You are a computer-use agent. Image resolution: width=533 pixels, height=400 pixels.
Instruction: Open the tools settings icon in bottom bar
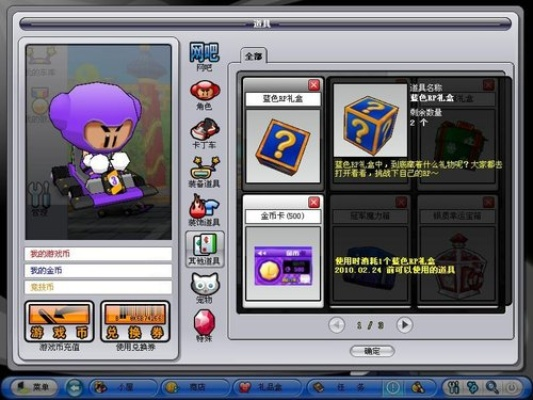[x=453, y=387]
